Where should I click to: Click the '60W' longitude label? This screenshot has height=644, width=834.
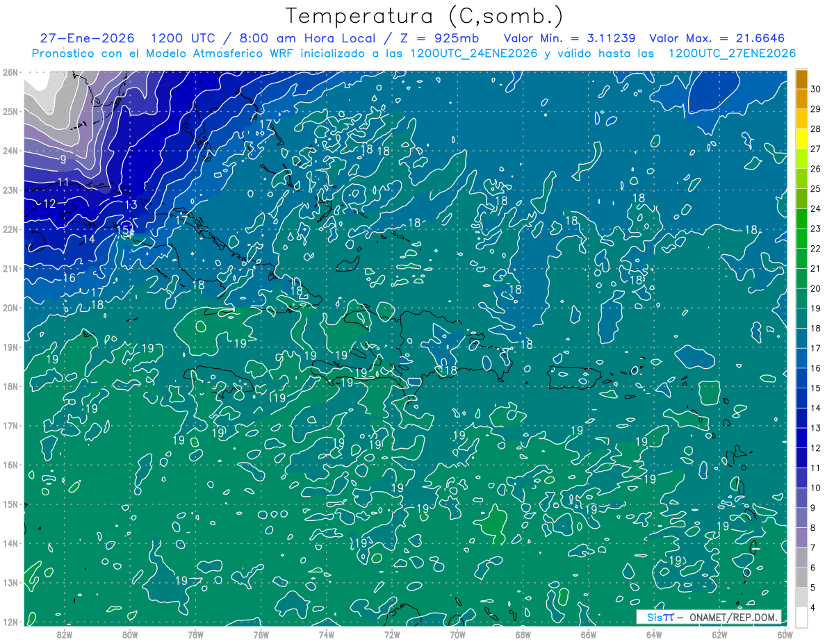[x=785, y=634]
